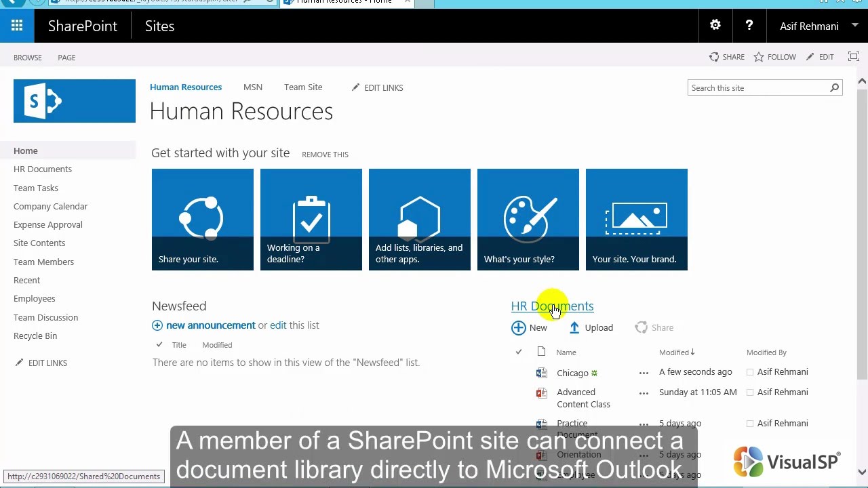Open the app launcher waffle icon
The width and height of the screenshot is (868, 488).
coord(17,26)
